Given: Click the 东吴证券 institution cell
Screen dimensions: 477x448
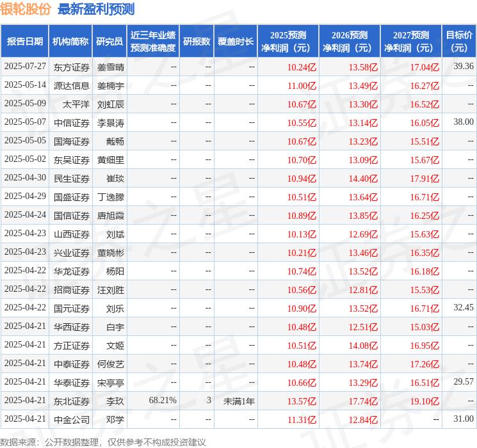Looking at the screenshot, I should [x=72, y=160].
